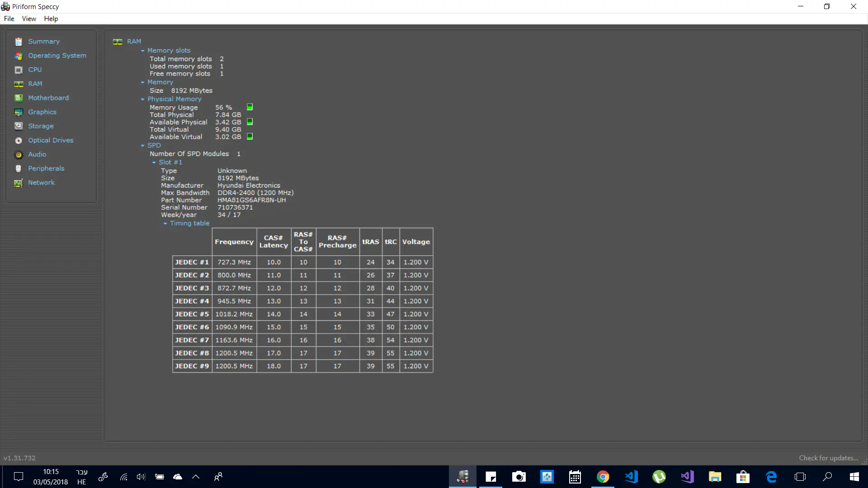Click the Graphics monitor icon
868x488 pixels.
pyautogui.click(x=19, y=112)
